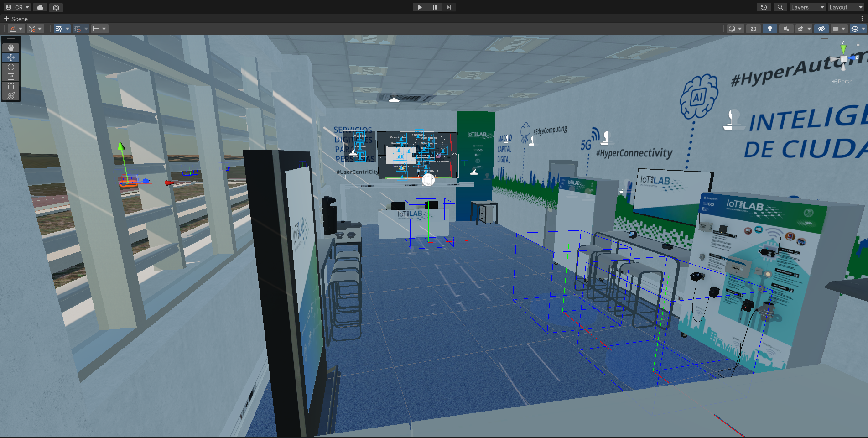Image resolution: width=868 pixels, height=438 pixels.
Task: Expand the scene effects dropdown arrow
Action: click(x=809, y=29)
